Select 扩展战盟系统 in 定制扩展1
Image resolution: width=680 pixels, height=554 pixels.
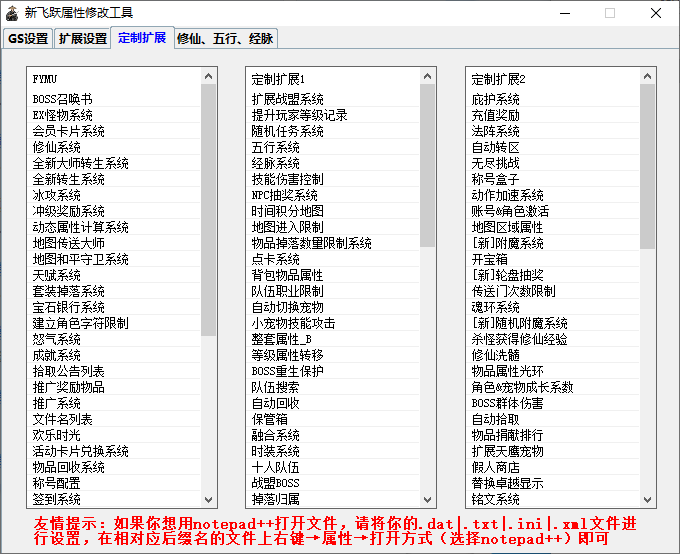point(287,99)
